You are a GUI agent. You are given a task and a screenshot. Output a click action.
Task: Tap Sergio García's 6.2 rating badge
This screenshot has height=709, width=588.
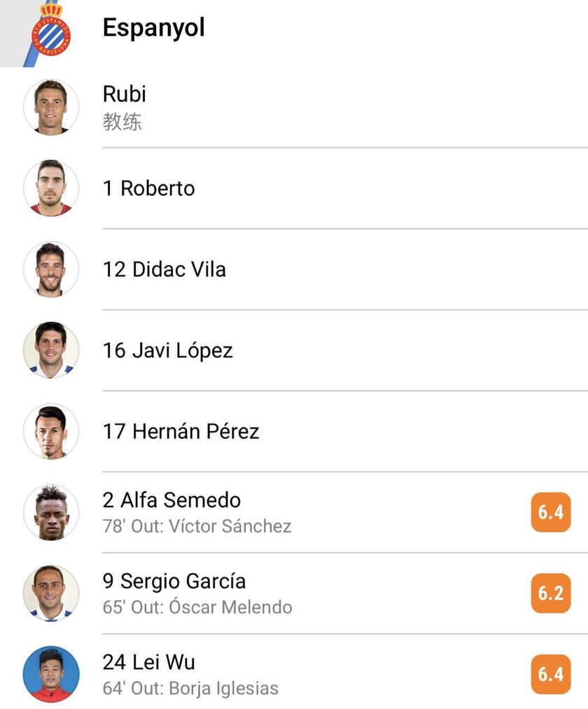coord(551,593)
